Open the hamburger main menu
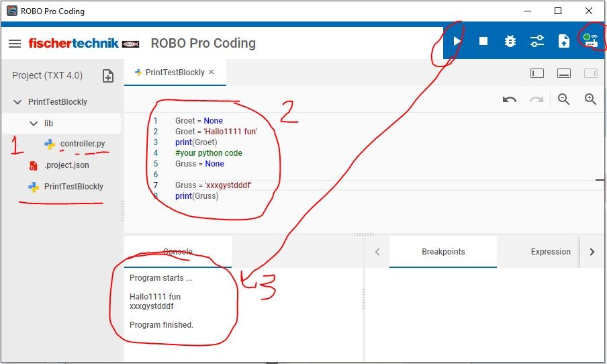The height and width of the screenshot is (364, 607). coord(15,44)
